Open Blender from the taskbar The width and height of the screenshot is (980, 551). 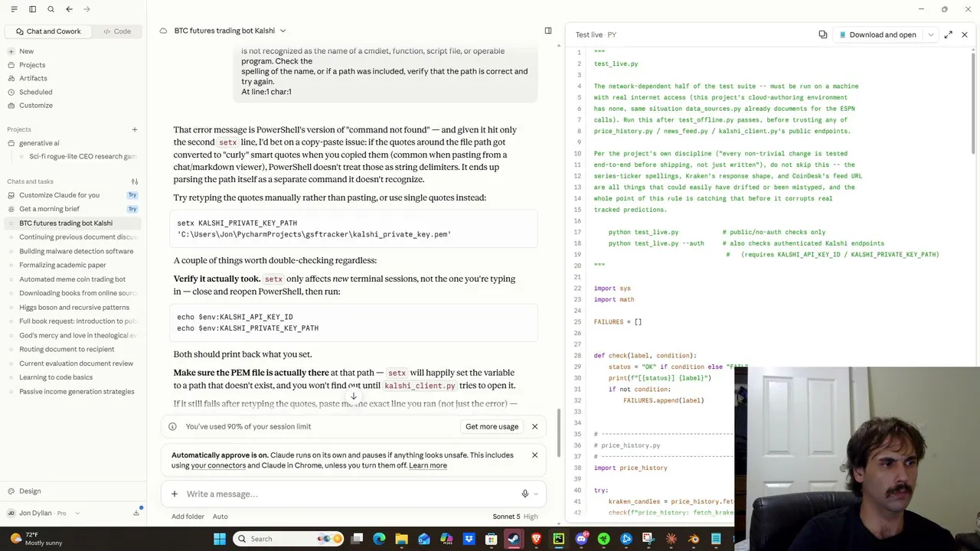click(694, 539)
